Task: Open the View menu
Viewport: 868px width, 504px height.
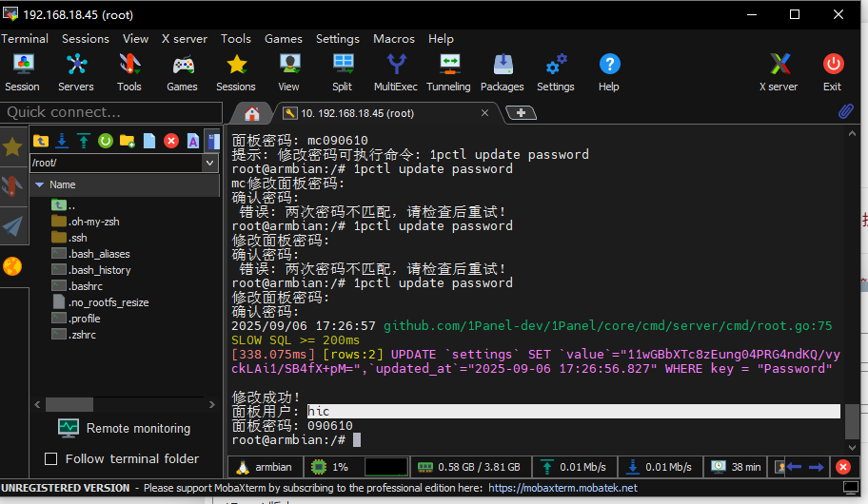Action: 135,39
